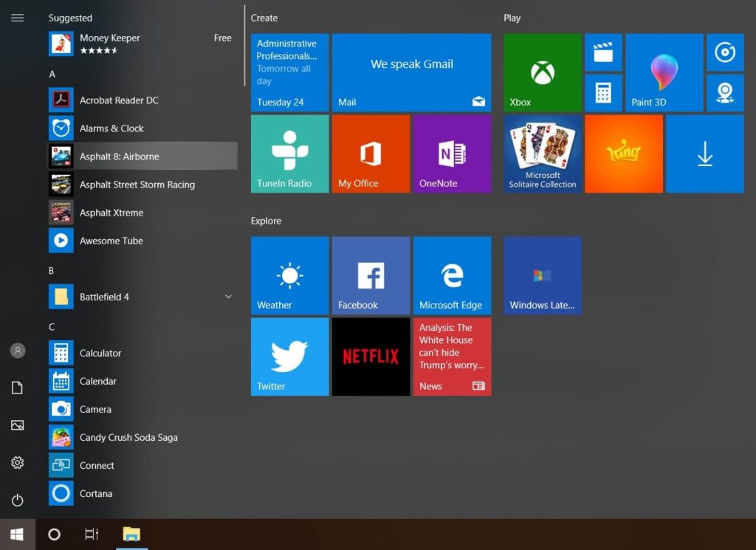Launch the Movie Maker clapperboard tile
The height and width of the screenshot is (550, 756).
[x=603, y=52]
